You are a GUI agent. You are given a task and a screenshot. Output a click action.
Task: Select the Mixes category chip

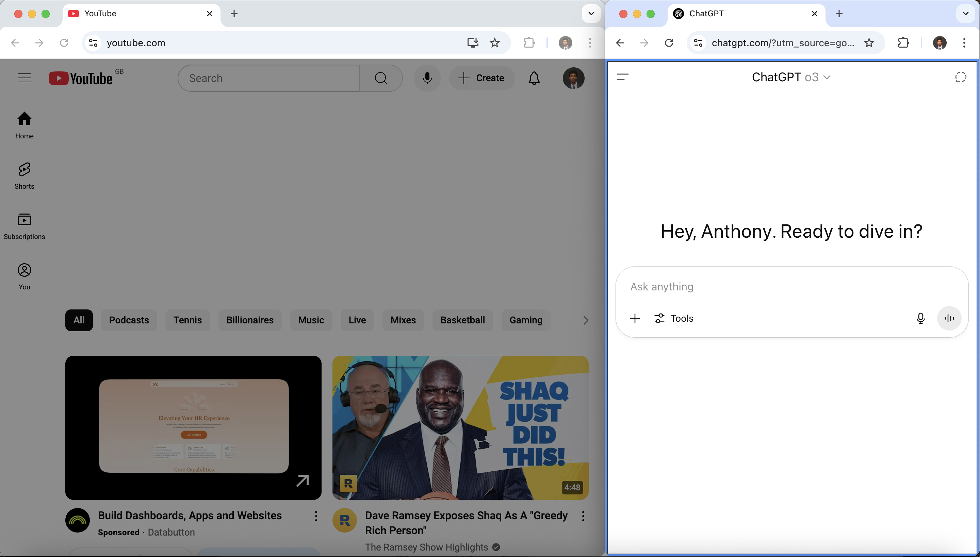click(x=403, y=320)
